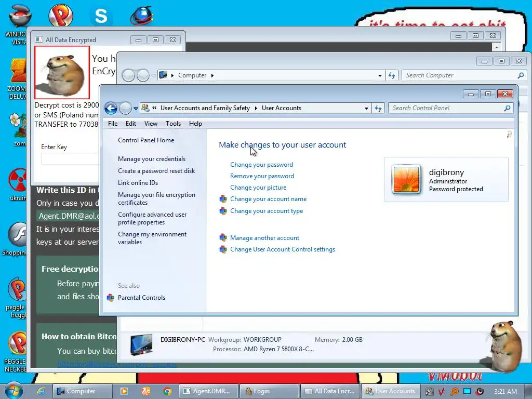The image size is (532, 399).
Task: Click Change your account type
Action: coord(267,211)
